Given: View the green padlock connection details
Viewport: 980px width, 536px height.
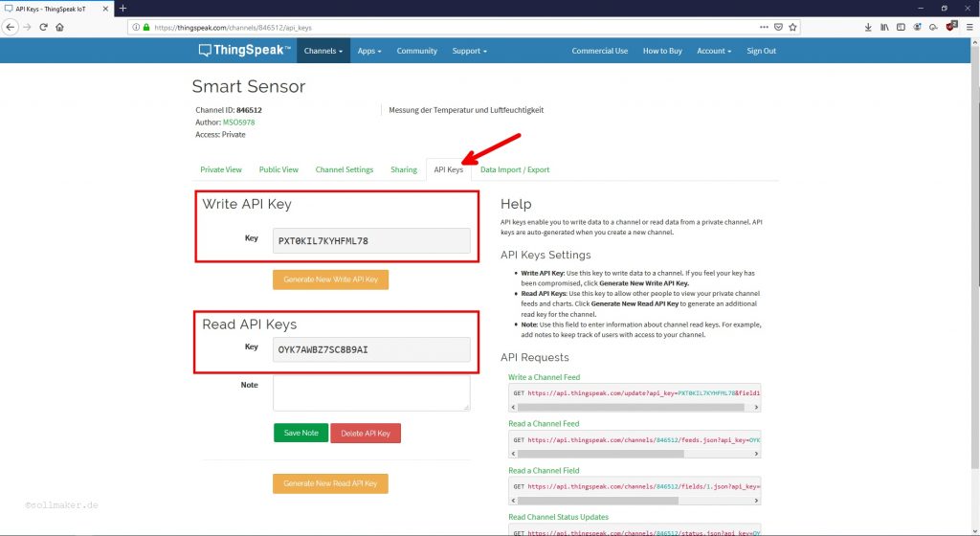Looking at the screenshot, I should (146, 27).
